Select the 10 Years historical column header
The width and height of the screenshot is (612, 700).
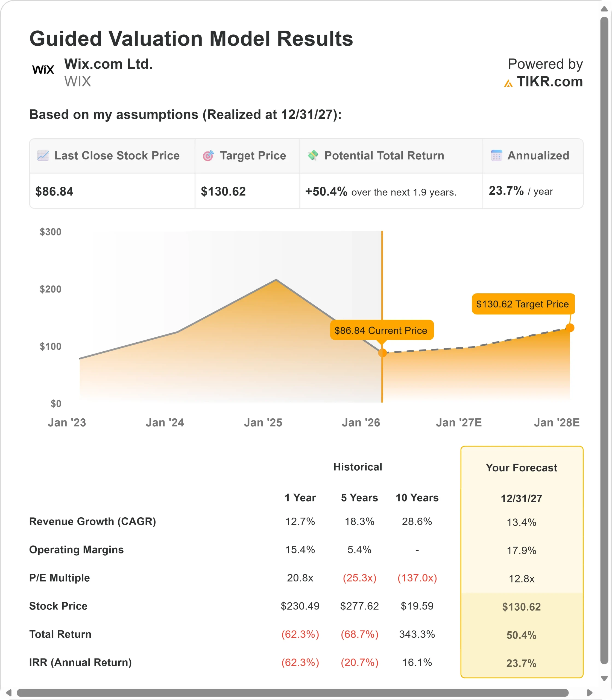417,497
